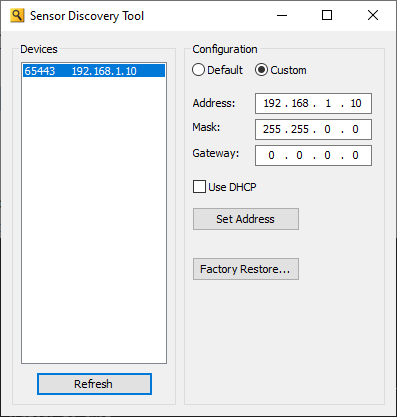The image size is (397, 417).
Task: Refresh the devices list
Action: pyautogui.click(x=94, y=384)
